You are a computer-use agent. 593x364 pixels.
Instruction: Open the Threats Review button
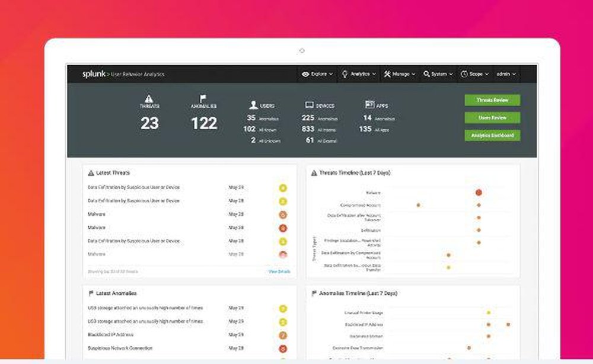tap(492, 100)
